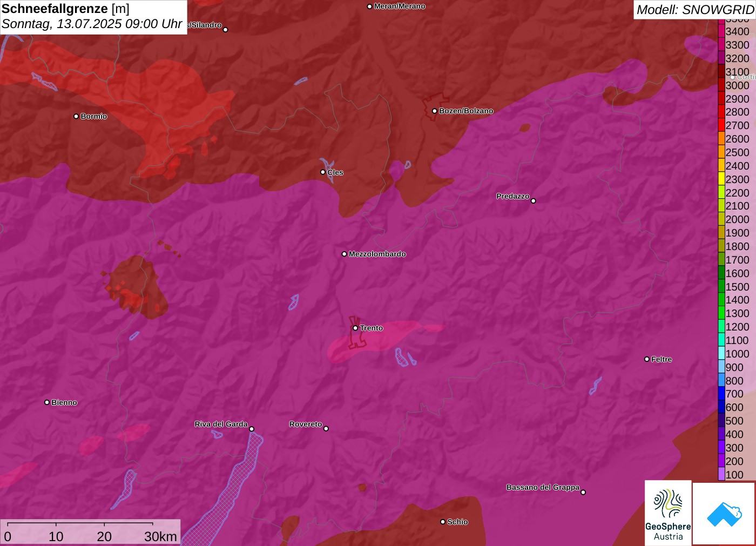
Task: Click the GeoSphere Austria logo
Action: 668,513
